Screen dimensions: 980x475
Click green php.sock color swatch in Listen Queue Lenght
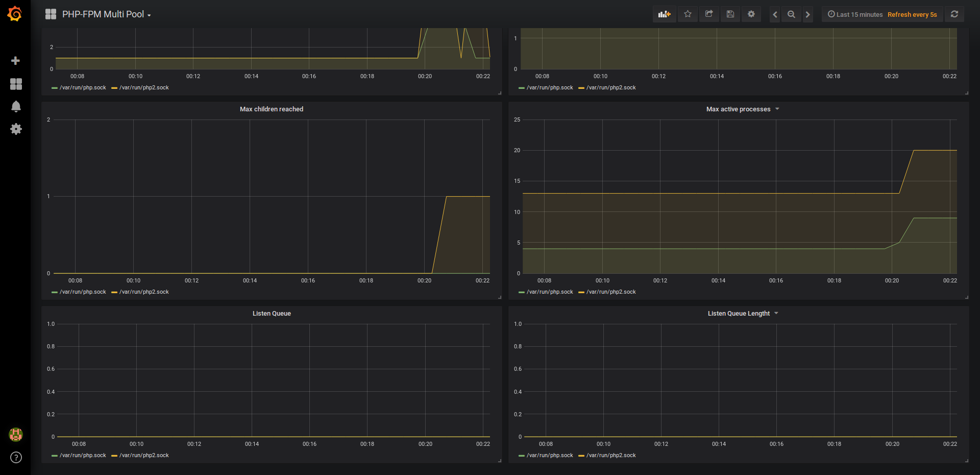(x=522, y=456)
